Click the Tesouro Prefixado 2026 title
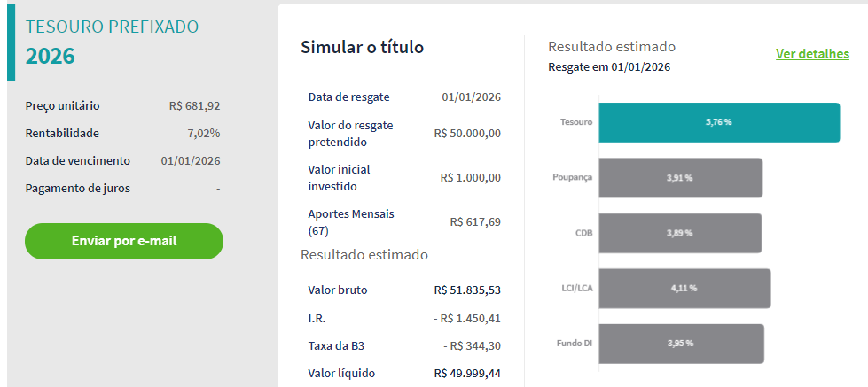 pos(112,42)
